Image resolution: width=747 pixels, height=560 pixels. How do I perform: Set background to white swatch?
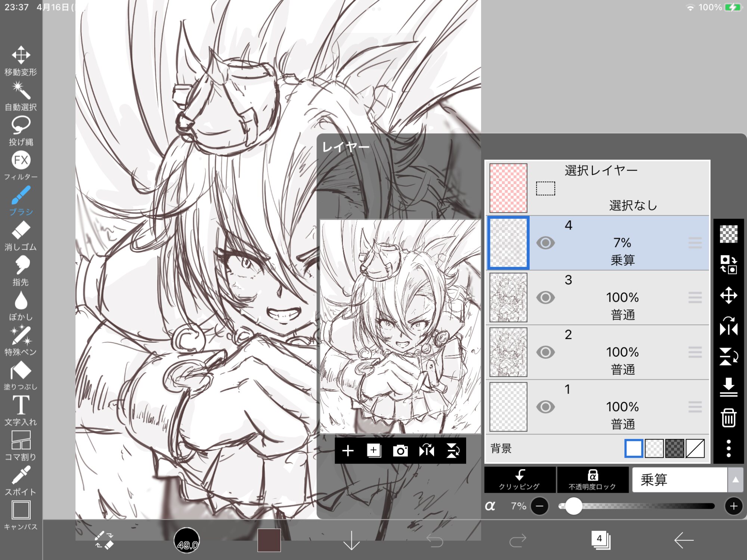tap(633, 448)
